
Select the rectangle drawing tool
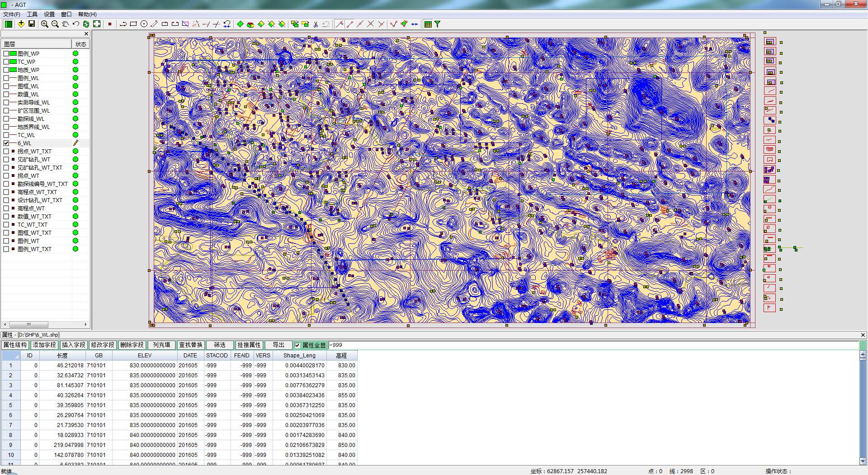[133, 24]
